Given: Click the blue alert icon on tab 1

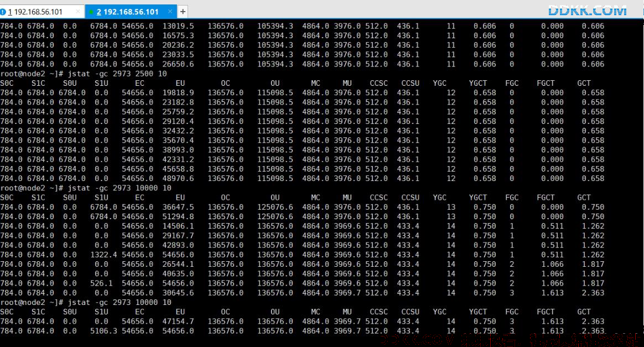Looking at the screenshot, I should [x=3, y=12].
